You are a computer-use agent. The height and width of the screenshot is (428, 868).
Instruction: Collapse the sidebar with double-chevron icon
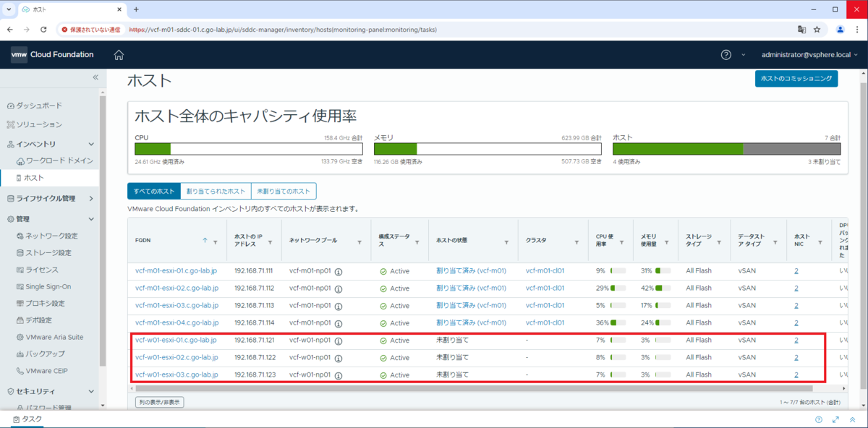tap(95, 77)
